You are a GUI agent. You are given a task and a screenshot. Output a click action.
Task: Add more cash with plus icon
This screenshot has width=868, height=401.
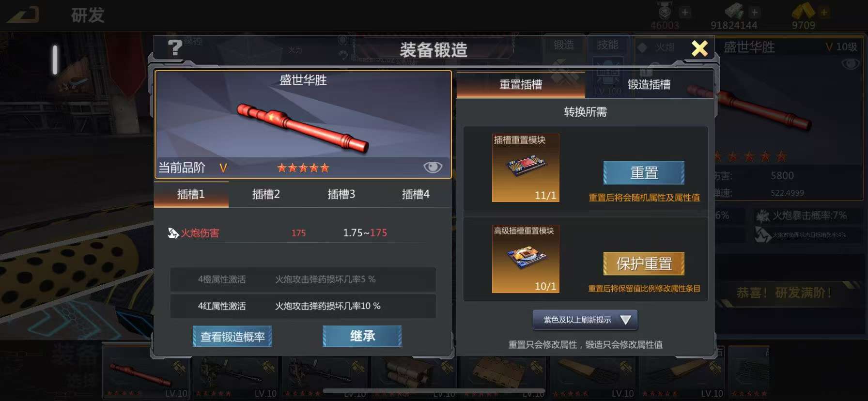click(x=754, y=12)
